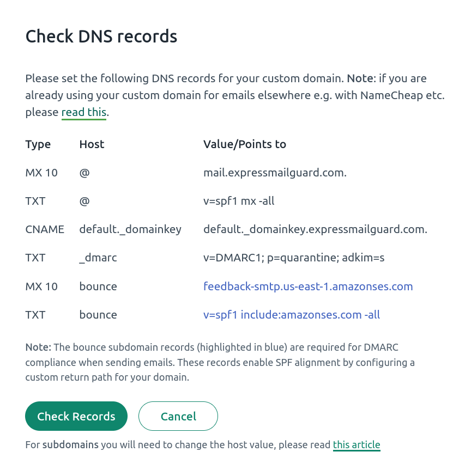Click the bounce host of TXT row

pyautogui.click(x=98, y=315)
